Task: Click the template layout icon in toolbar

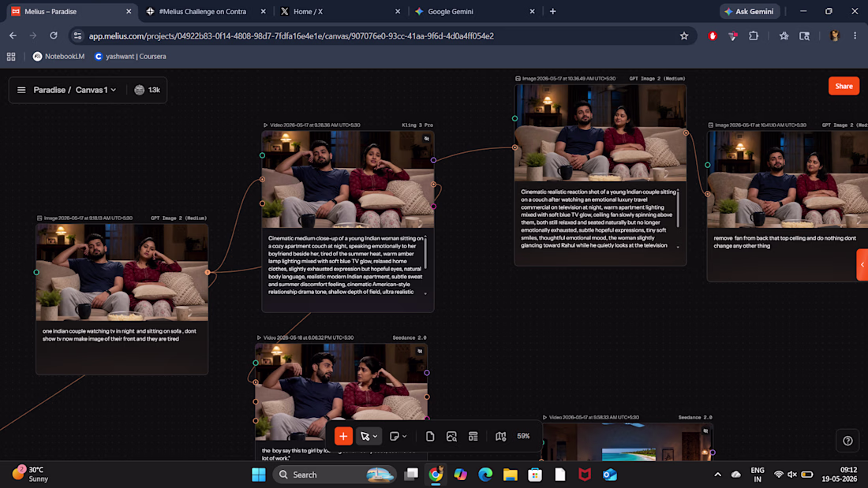Action: (473, 436)
